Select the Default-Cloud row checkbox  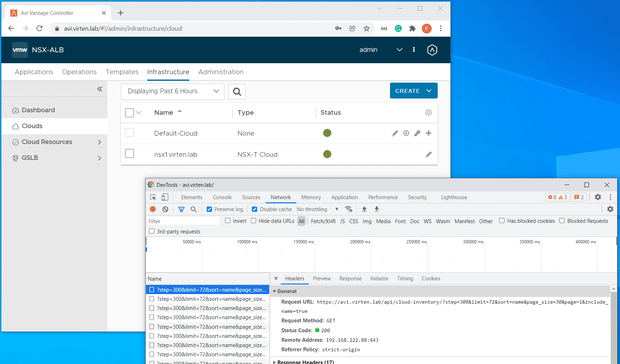tap(130, 133)
